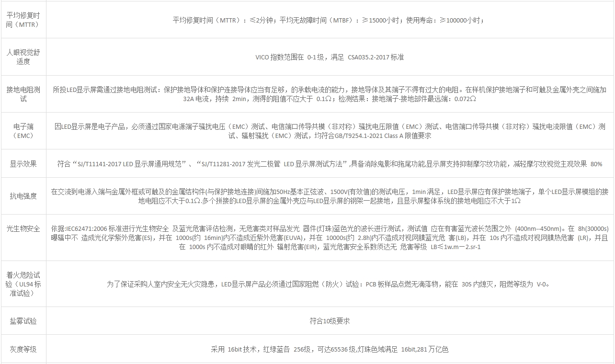The height and width of the screenshot is (364, 615).
Task: Click the 抗电强度 row label
Action: 23,195
